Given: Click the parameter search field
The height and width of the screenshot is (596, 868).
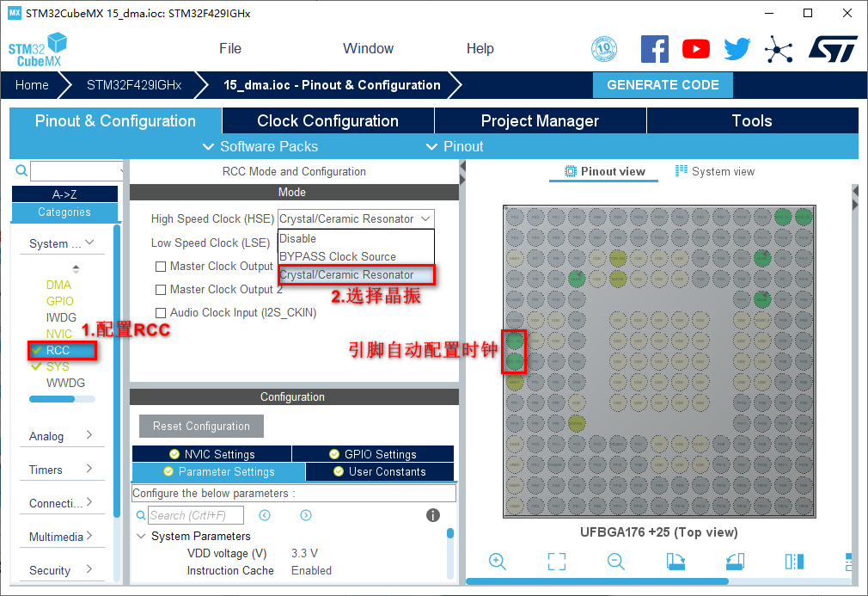Looking at the screenshot, I should 195,515.
